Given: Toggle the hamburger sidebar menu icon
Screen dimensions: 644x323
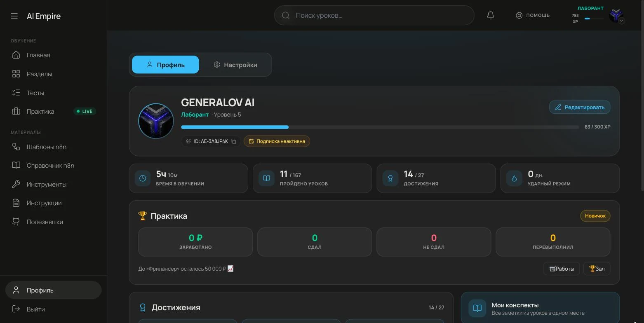Looking at the screenshot, I should point(14,16).
